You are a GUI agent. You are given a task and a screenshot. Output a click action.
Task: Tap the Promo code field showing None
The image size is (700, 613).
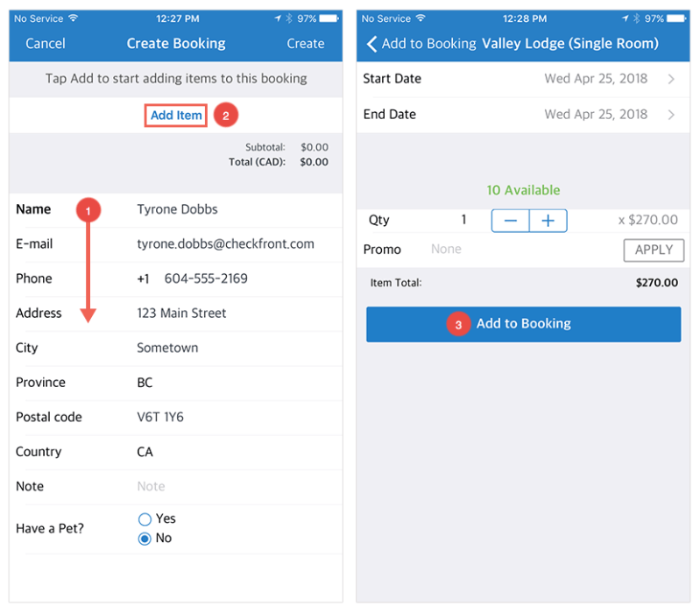point(446,249)
